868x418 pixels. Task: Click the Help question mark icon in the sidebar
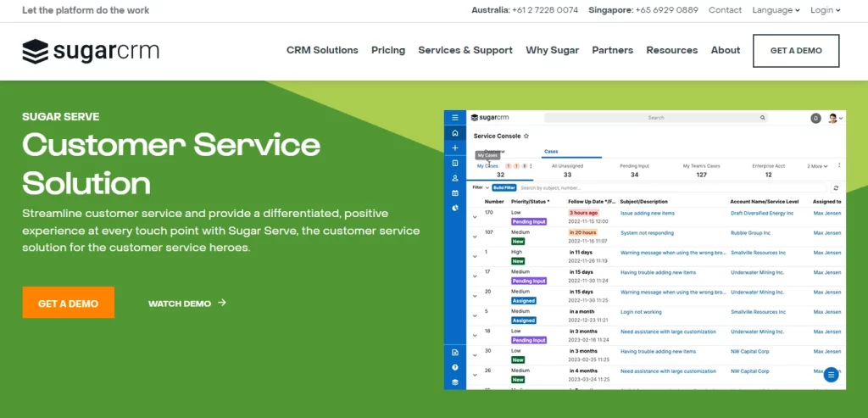(455, 367)
